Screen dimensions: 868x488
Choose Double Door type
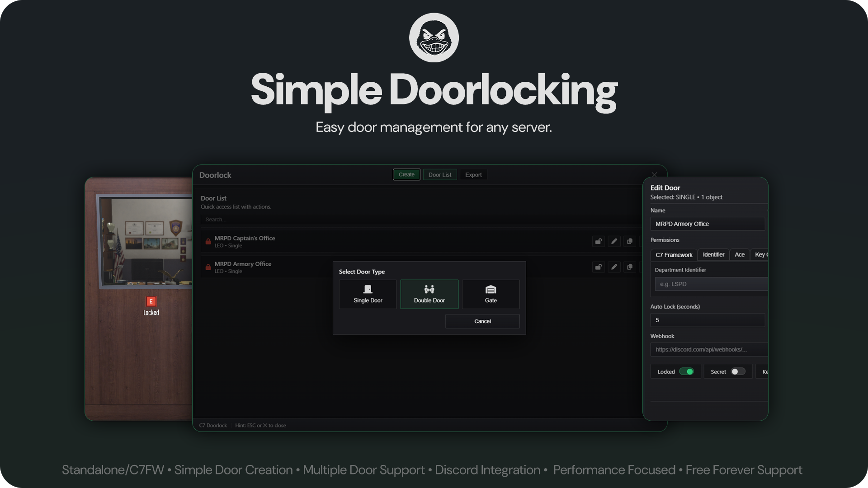[429, 294]
